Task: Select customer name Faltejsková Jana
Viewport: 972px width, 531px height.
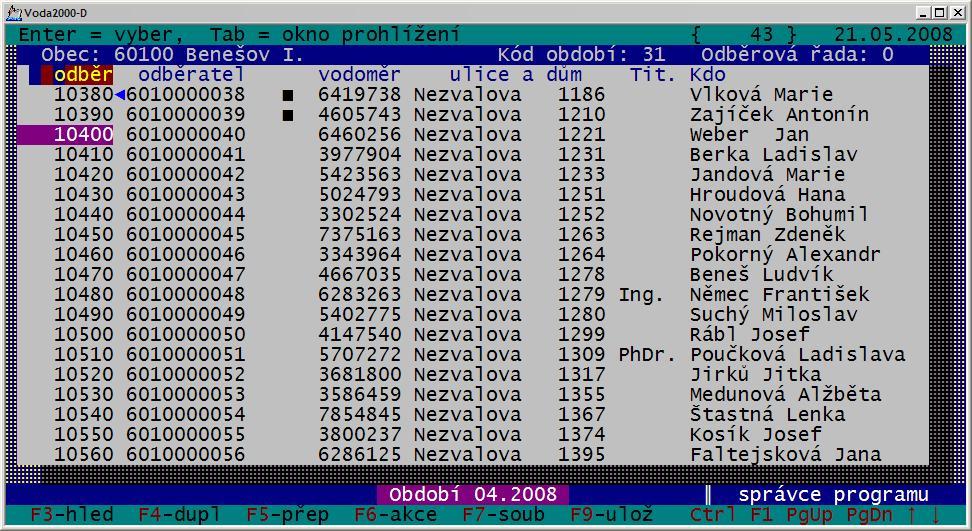Action: pyautogui.click(x=785, y=454)
